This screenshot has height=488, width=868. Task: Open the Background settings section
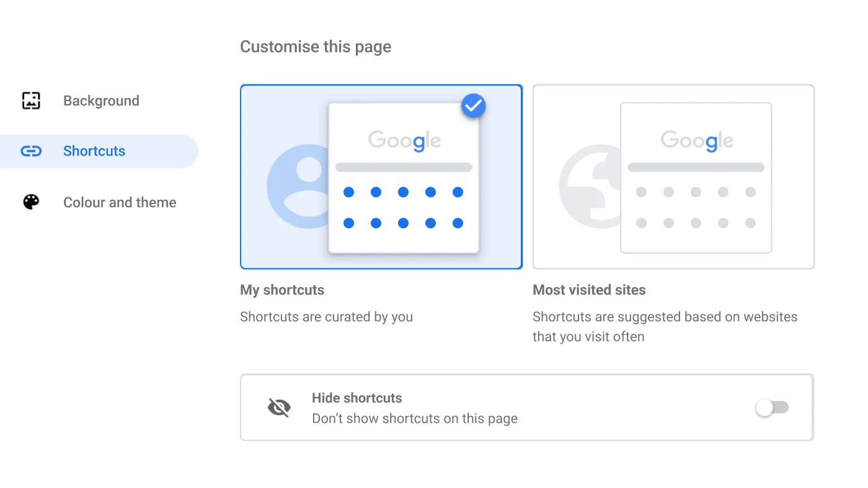[100, 100]
